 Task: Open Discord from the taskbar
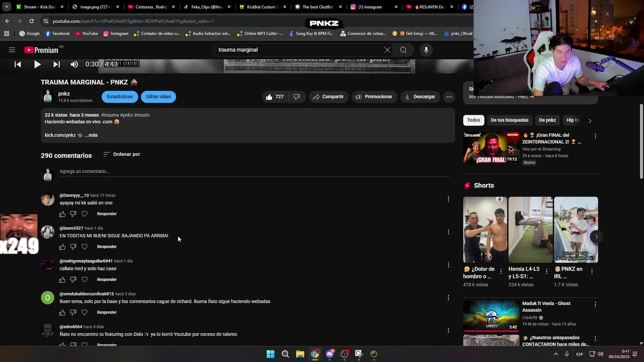pos(330,354)
